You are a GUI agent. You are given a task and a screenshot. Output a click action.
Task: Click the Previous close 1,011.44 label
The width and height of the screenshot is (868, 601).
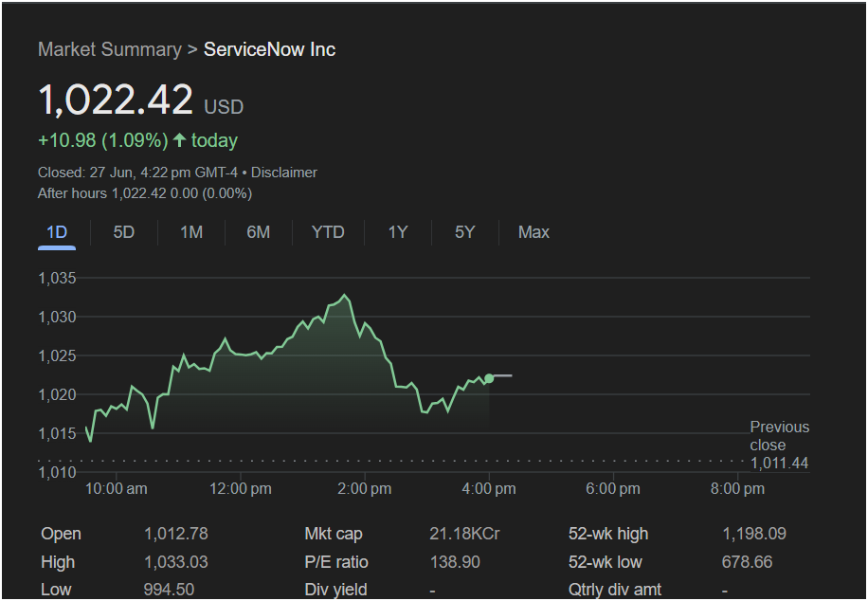(780, 445)
